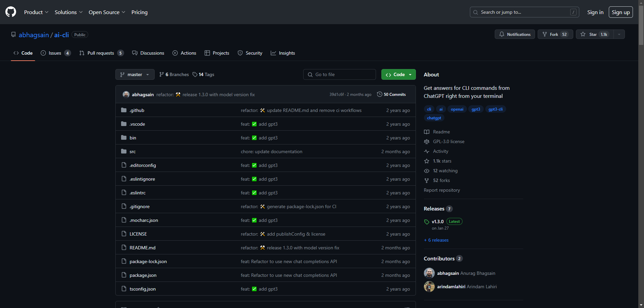644x308 pixels.
Task: Click the Report repository link
Action: click(x=442, y=190)
